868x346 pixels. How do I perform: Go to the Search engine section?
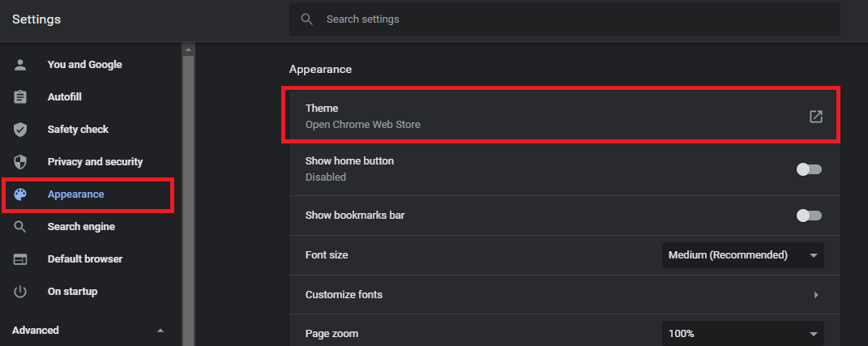pos(81,226)
